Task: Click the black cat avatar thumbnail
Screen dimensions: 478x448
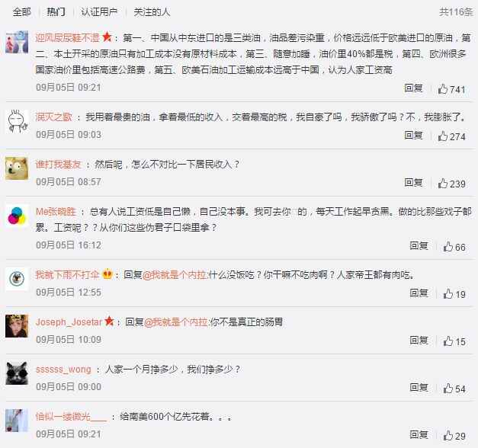Action: tap(17, 373)
